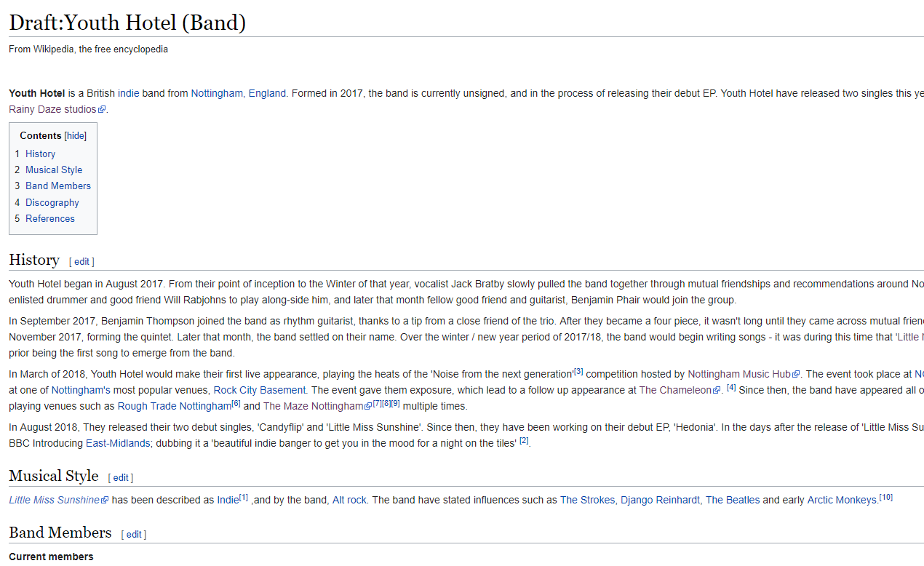This screenshot has width=924, height=566.
Task: Open The Chameleon external link
Action: click(675, 390)
